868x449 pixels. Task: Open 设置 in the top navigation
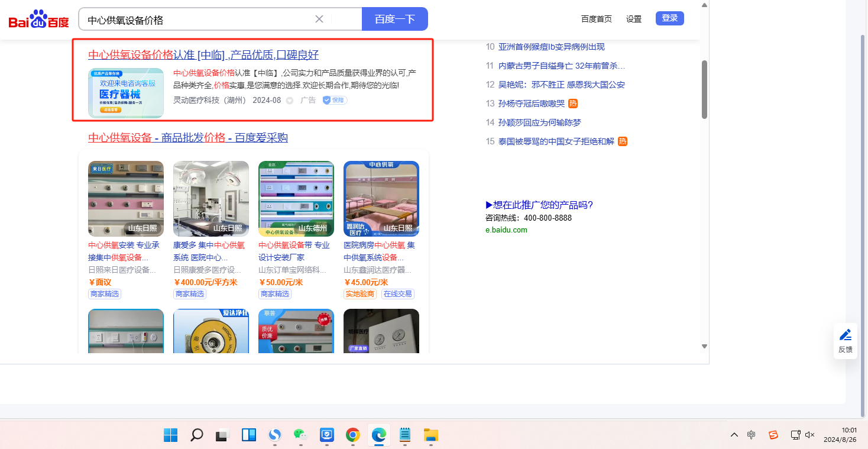pyautogui.click(x=634, y=19)
